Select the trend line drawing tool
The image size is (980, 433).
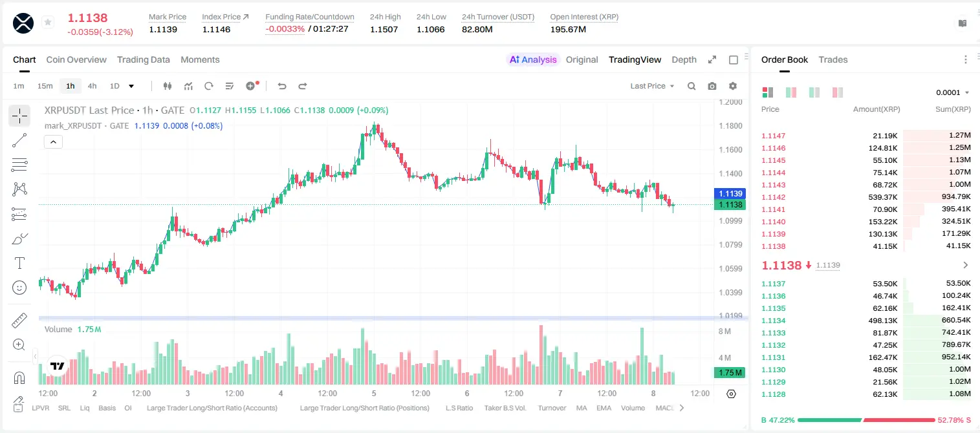(19, 140)
